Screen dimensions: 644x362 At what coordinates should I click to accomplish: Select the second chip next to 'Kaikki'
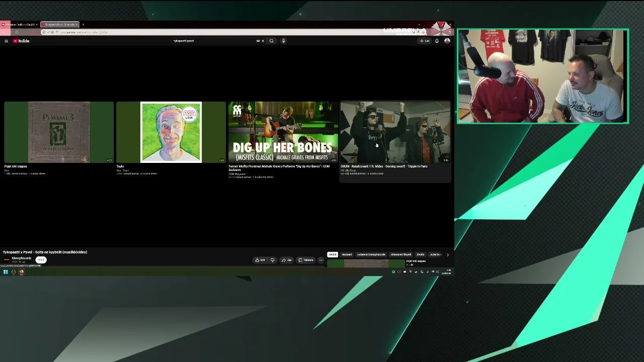pyautogui.click(x=347, y=254)
